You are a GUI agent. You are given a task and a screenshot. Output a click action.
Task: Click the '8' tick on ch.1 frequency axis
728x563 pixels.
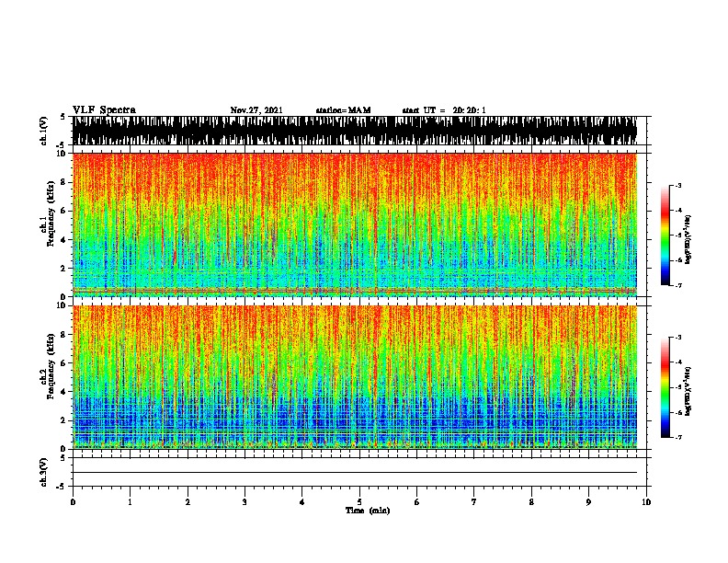(x=64, y=182)
